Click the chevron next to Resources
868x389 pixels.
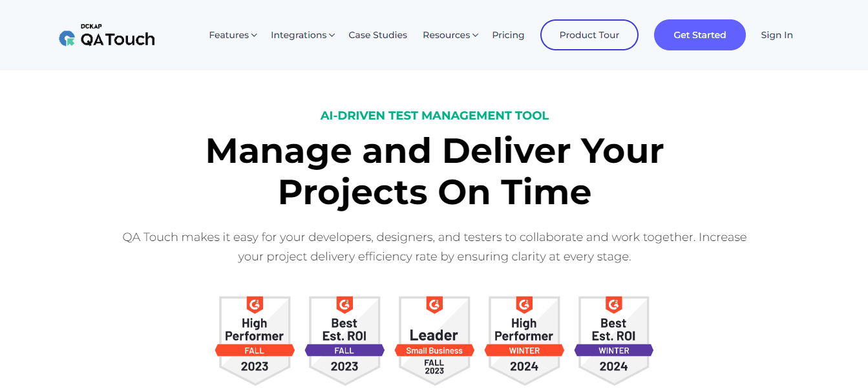pyautogui.click(x=475, y=36)
